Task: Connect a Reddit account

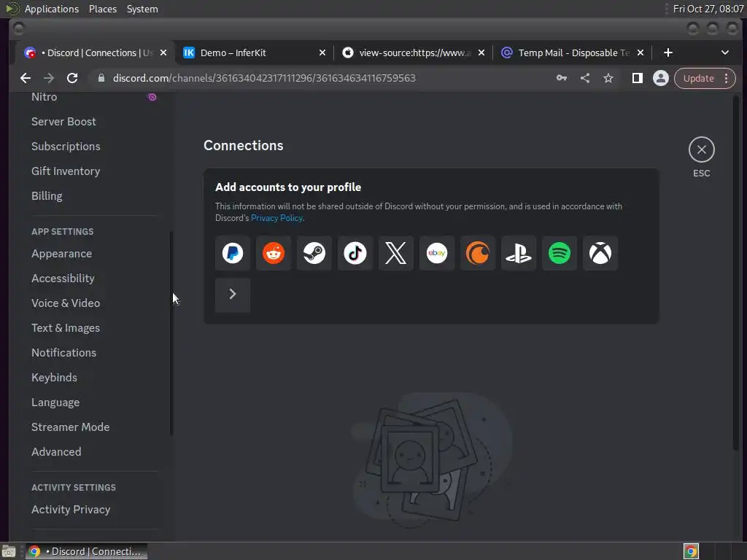Action: (x=274, y=253)
